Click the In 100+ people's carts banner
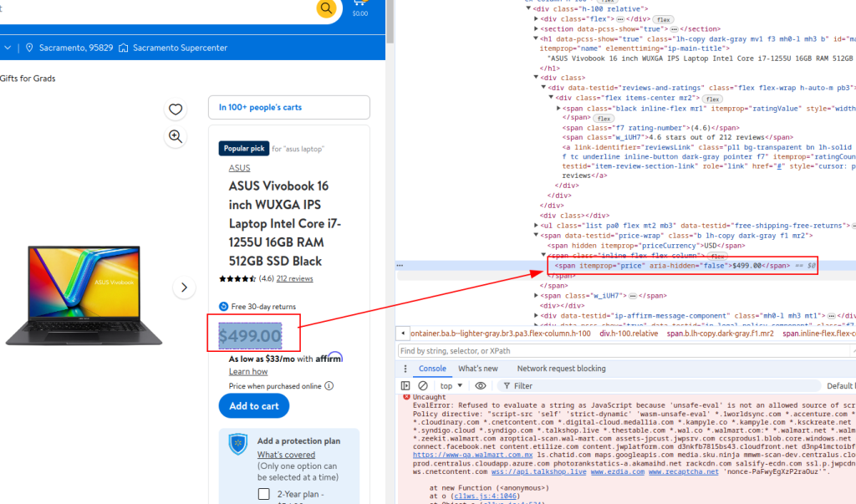This screenshot has height=504, width=856. (288, 108)
